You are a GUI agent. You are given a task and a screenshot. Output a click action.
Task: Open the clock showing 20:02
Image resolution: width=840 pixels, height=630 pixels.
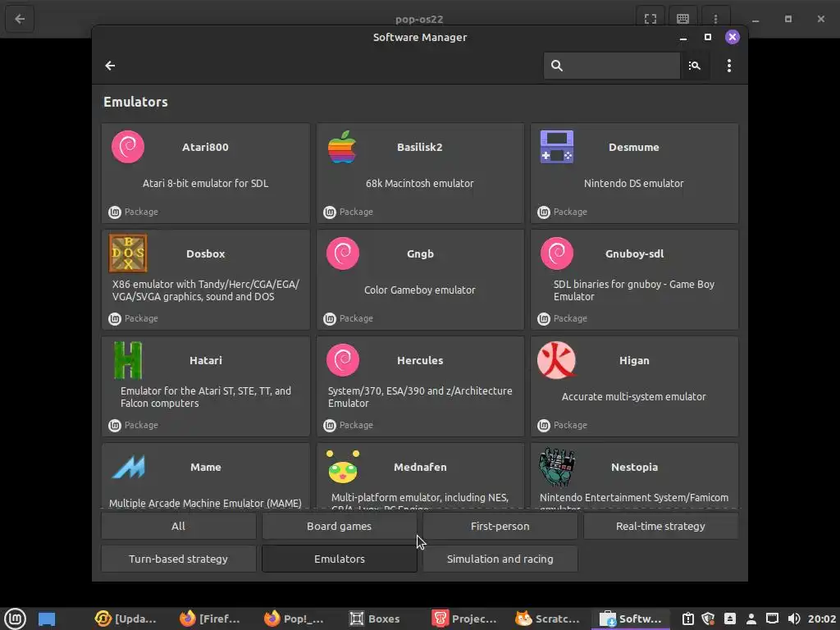click(x=821, y=619)
